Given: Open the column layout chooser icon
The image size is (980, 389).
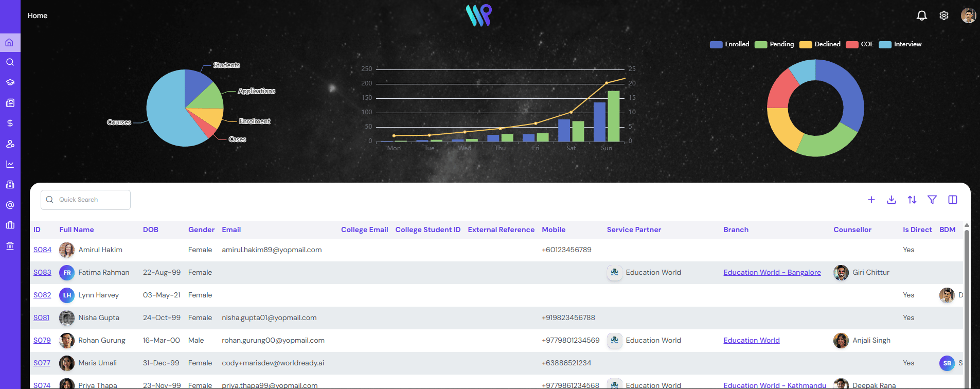Looking at the screenshot, I should point(953,200).
